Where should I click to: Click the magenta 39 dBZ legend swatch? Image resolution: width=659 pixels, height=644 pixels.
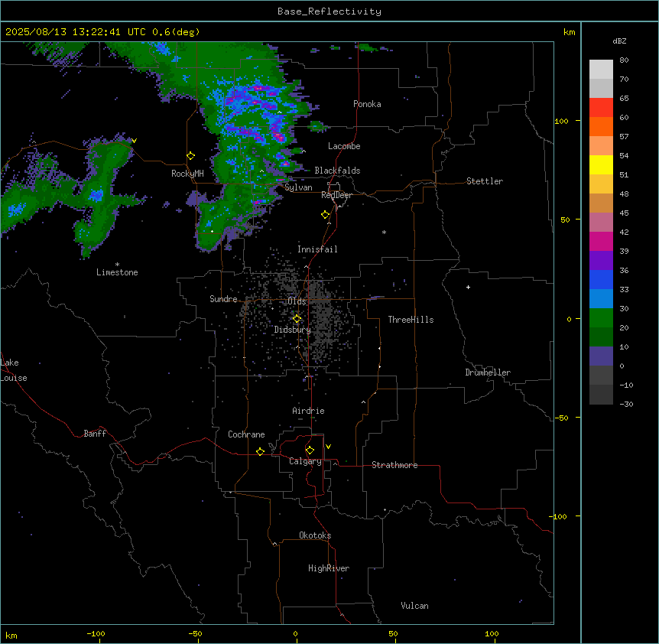601,241
